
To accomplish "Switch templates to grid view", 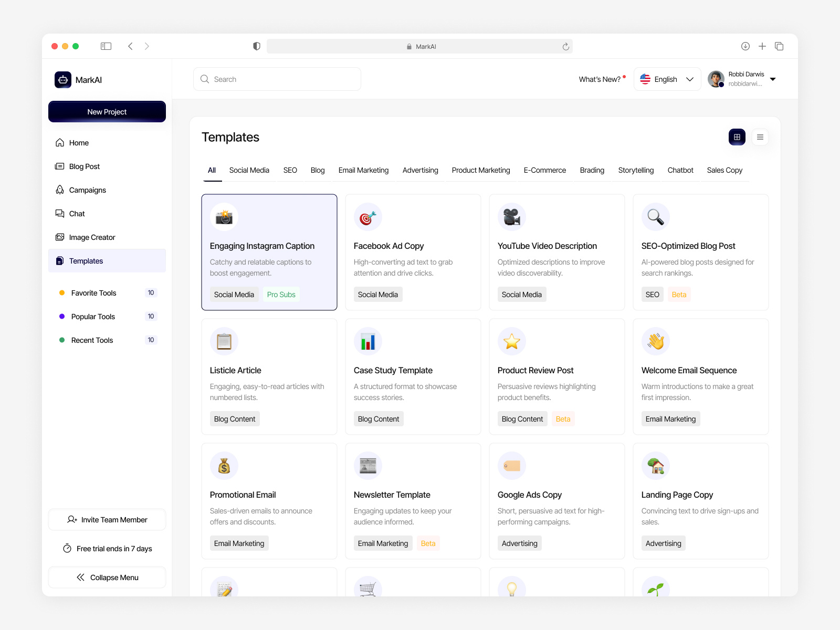I will pyautogui.click(x=737, y=136).
